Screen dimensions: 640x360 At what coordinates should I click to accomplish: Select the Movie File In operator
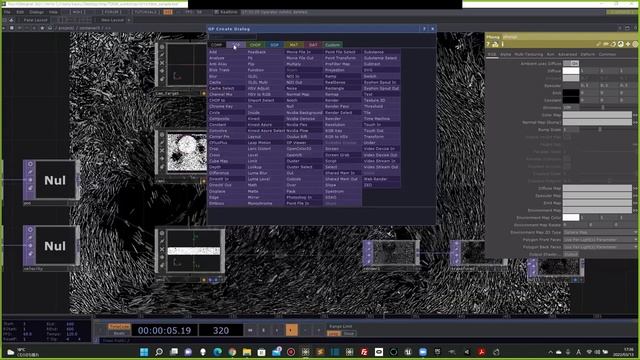[x=303, y=52]
